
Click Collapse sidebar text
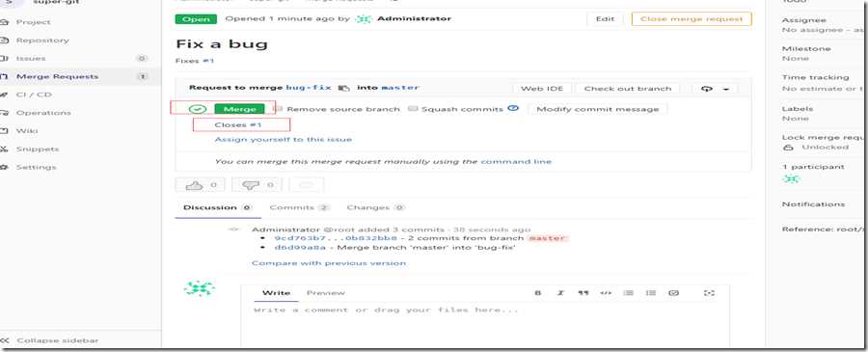coord(58,340)
